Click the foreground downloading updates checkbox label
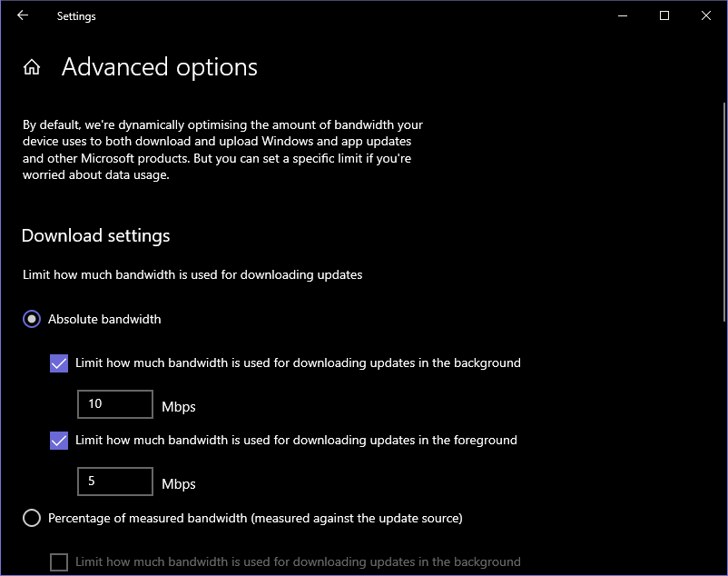728x576 pixels. 300,440
